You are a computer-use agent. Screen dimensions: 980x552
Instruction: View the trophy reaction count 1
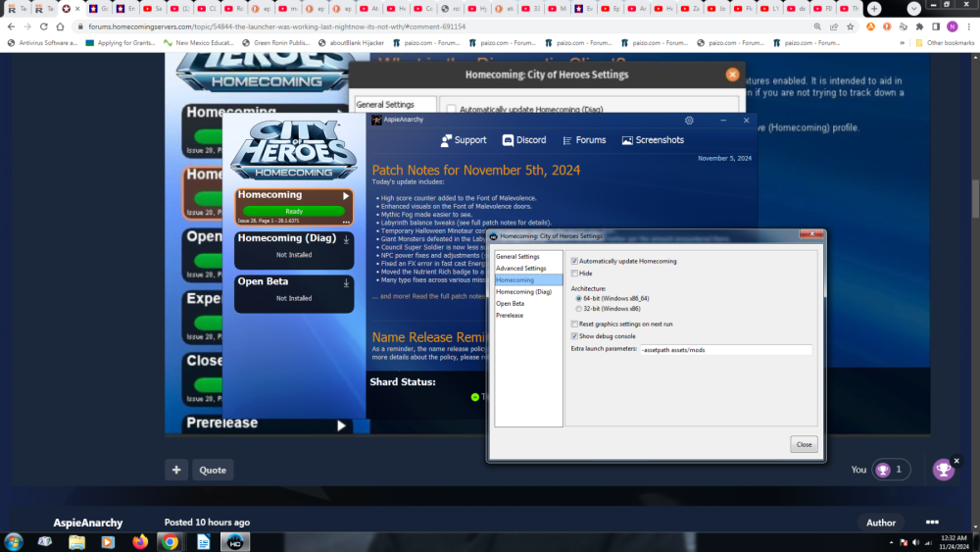pos(899,470)
